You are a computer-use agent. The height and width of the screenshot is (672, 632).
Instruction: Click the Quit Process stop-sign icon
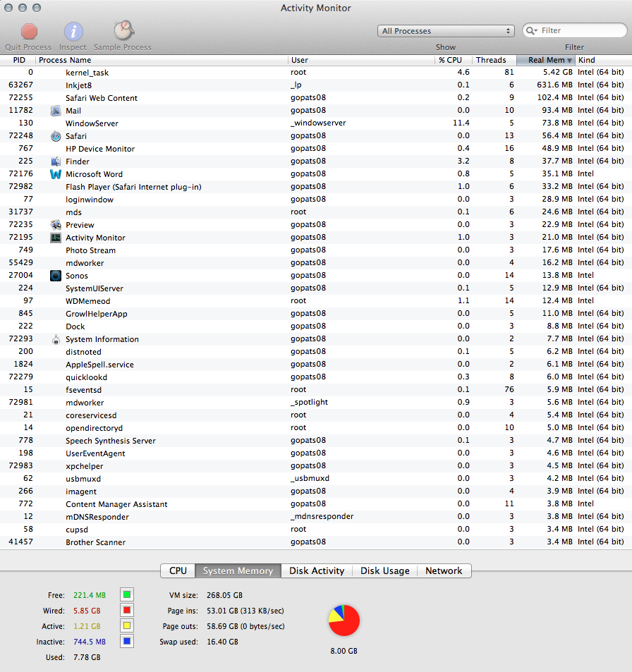pos(29,31)
